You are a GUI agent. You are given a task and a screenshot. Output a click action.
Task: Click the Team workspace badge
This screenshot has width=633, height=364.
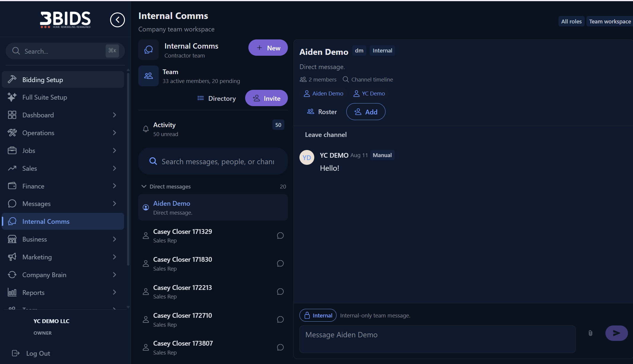click(x=610, y=21)
